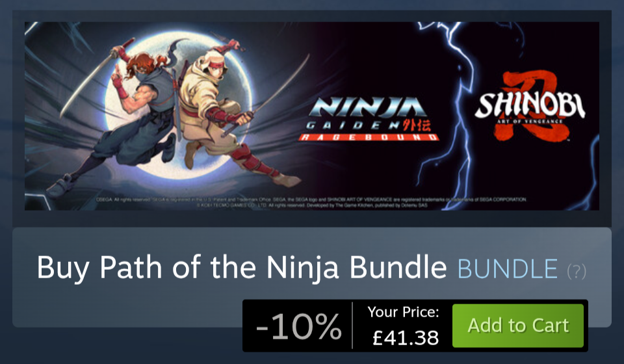Click the -10% discount badge

point(298,326)
